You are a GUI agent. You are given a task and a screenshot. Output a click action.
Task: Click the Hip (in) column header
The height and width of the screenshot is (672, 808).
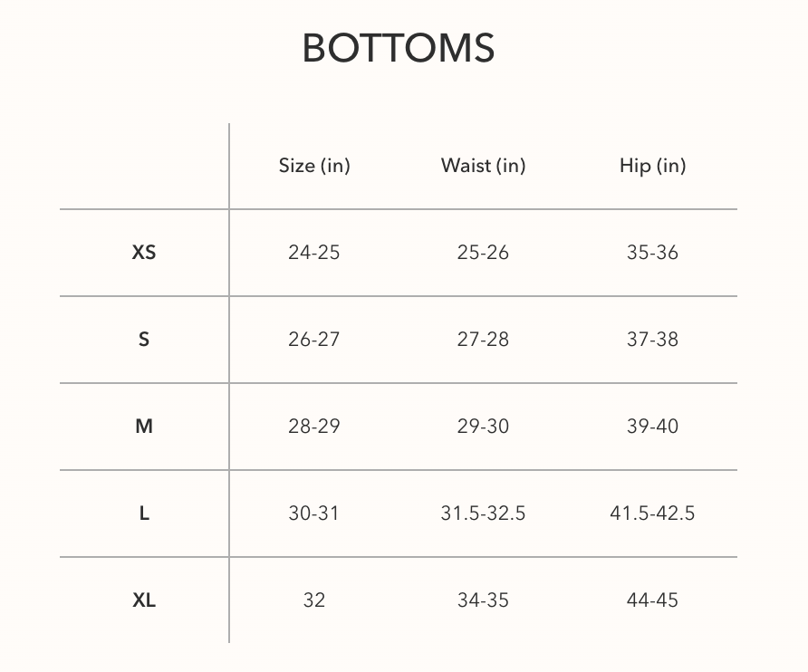(x=652, y=166)
